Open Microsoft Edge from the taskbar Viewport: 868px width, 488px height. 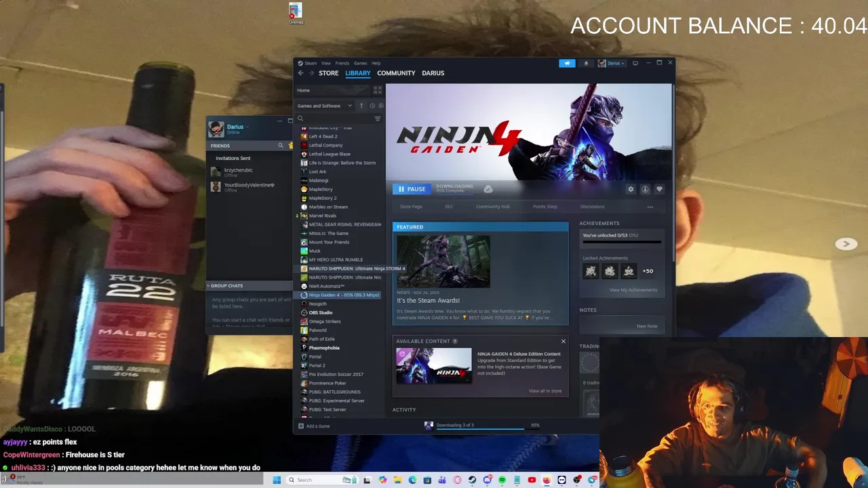point(412,480)
